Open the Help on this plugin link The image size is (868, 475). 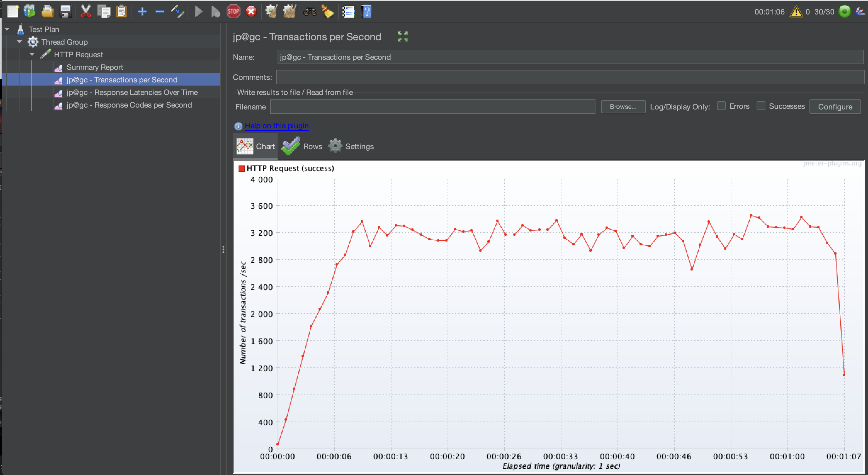pos(276,126)
